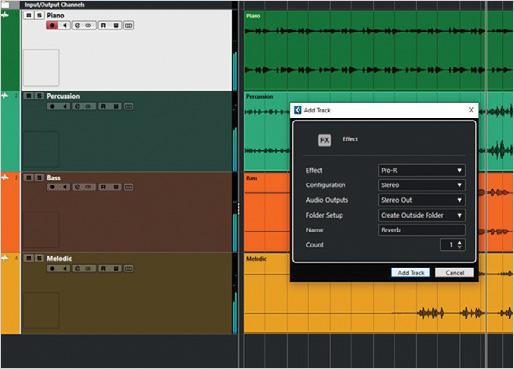Toggle monitor on Melodic track
The height and width of the screenshot is (369, 514).
click(x=65, y=268)
